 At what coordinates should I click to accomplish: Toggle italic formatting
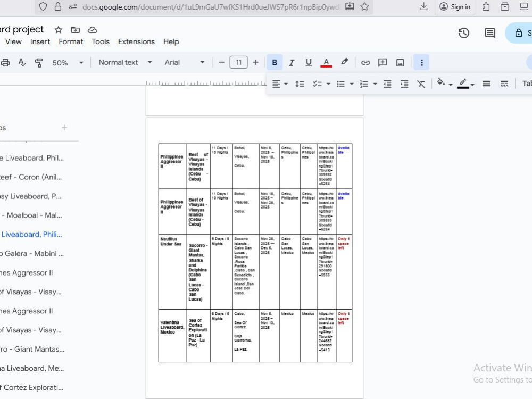tap(292, 62)
